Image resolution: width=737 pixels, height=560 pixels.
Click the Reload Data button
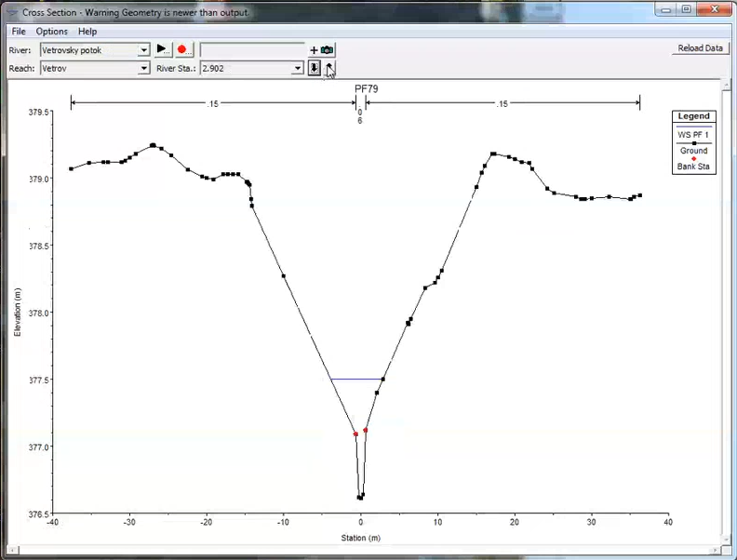(701, 48)
